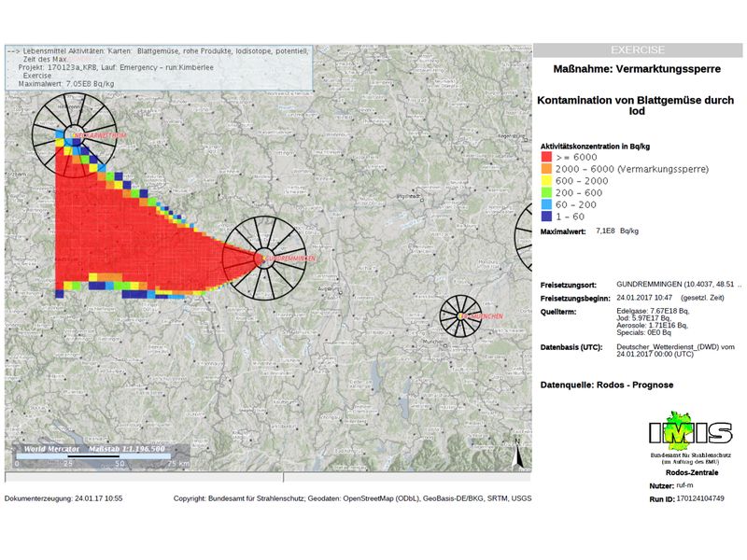Click the 'Quellterm:' label

click(558, 312)
